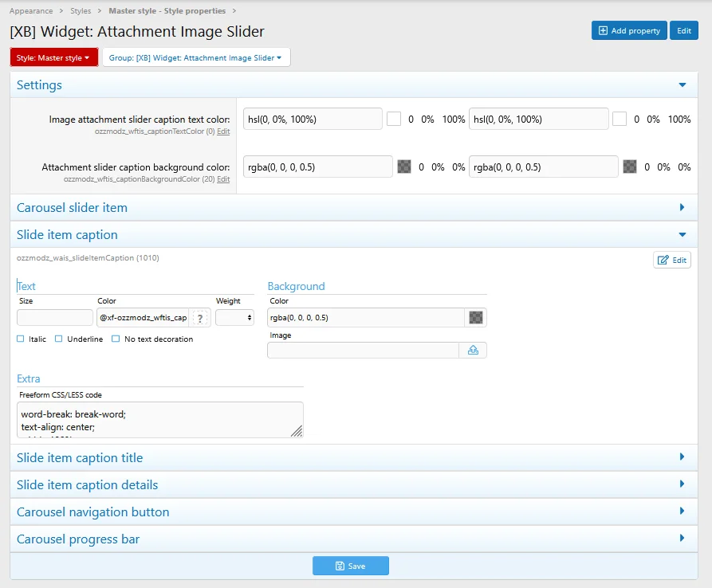712x588 pixels.
Task: Click the Save button
Action: click(x=351, y=566)
